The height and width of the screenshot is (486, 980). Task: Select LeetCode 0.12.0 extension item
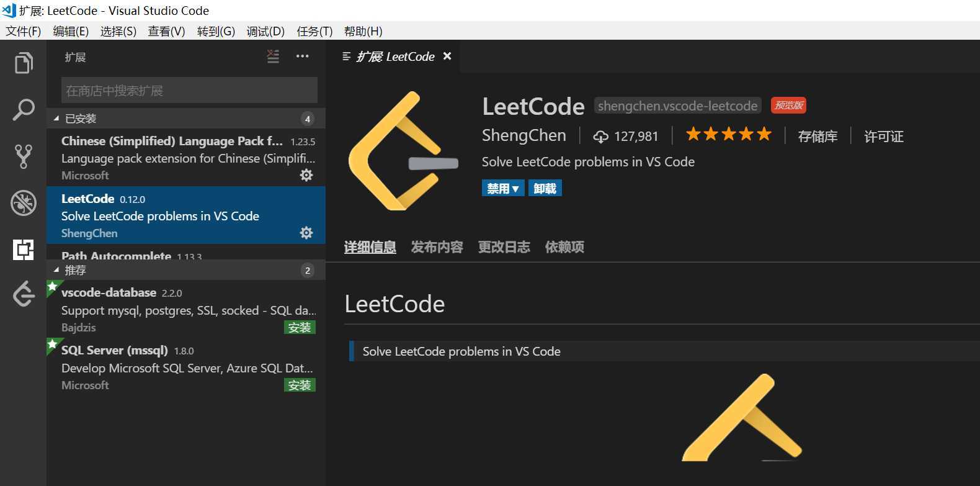click(x=186, y=215)
